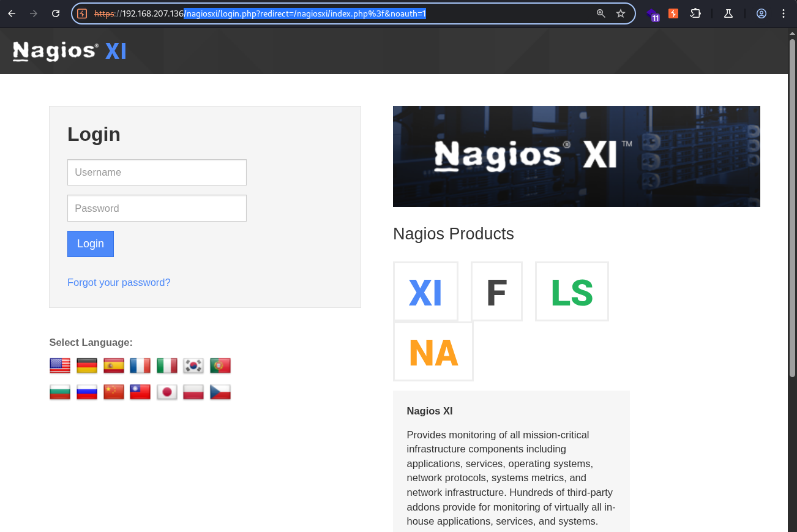Click the Login heading text

[94, 134]
